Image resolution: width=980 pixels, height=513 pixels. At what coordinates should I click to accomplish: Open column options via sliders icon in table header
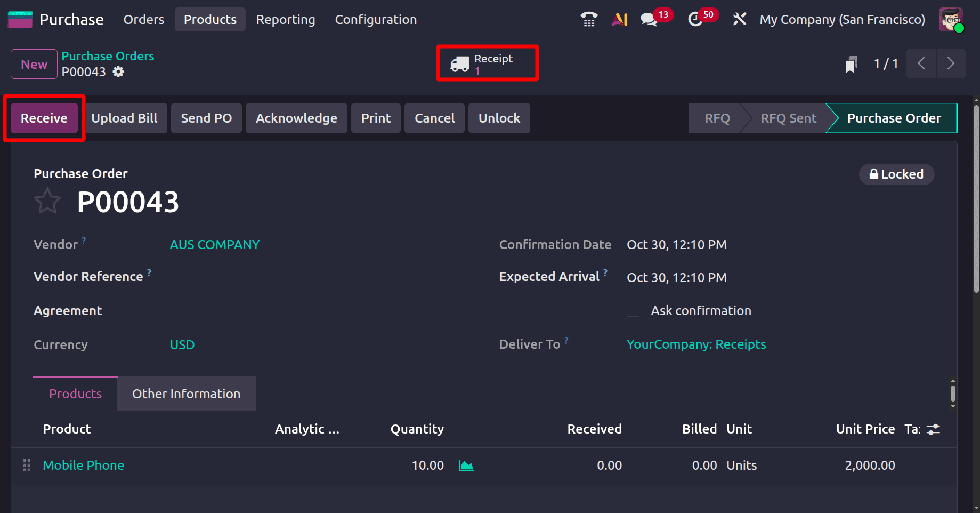click(933, 429)
